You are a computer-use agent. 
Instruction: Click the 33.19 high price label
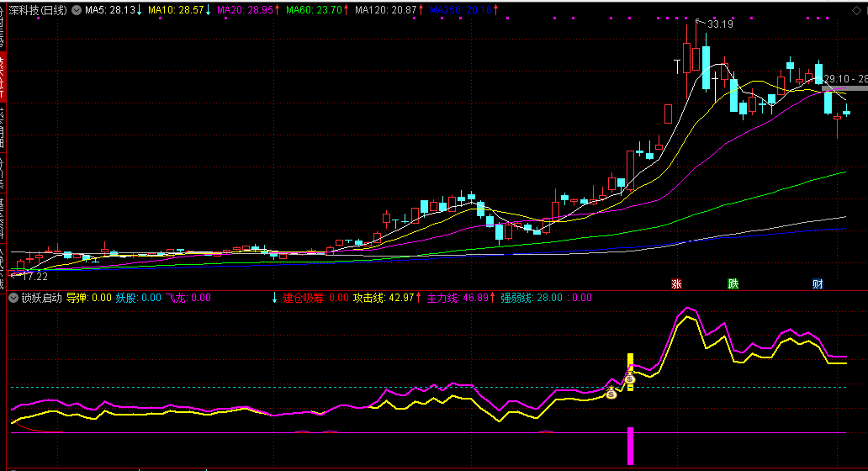[720, 24]
